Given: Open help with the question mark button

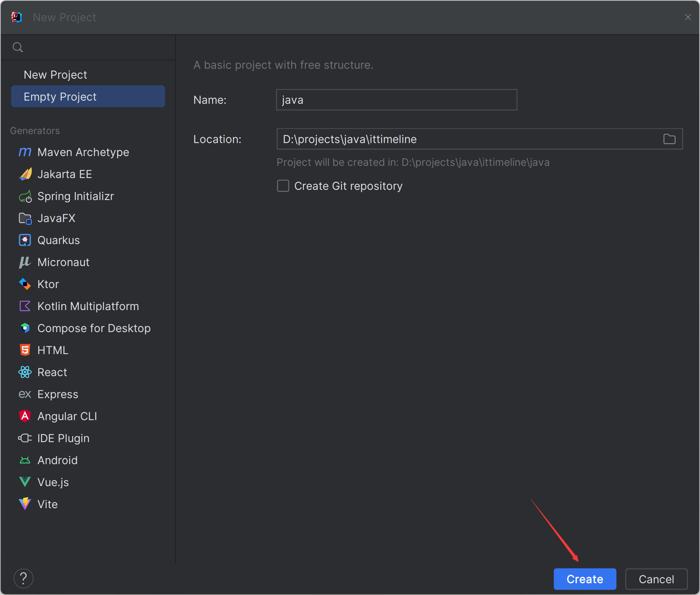Looking at the screenshot, I should tap(24, 578).
